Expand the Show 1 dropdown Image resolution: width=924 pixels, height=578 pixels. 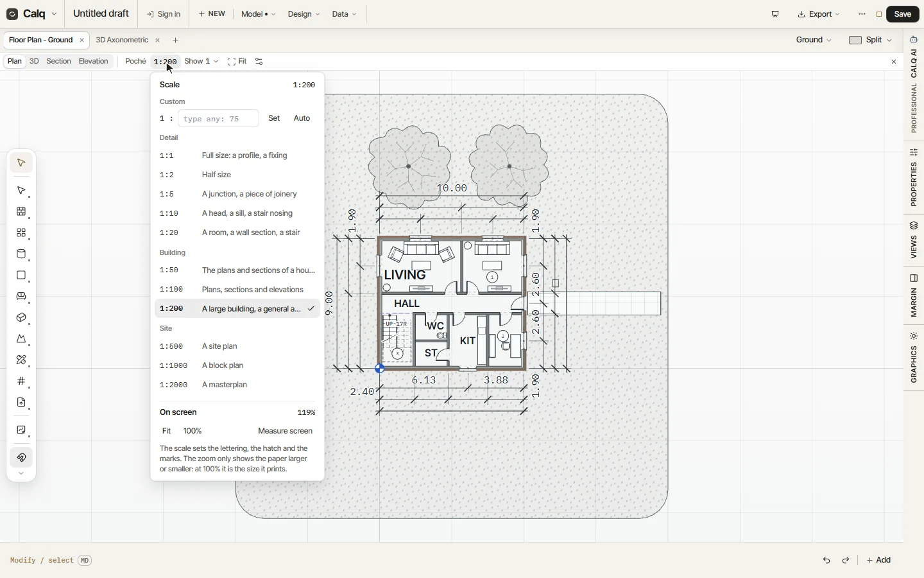(201, 62)
